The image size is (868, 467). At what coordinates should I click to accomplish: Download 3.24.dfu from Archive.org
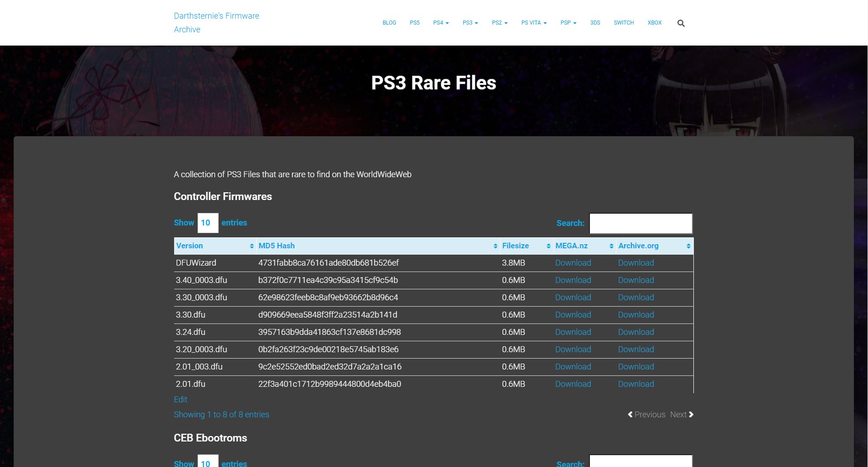click(636, 332)
